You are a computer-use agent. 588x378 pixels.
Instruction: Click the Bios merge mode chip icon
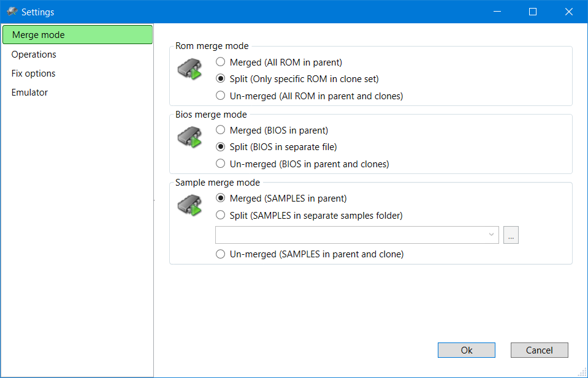click(189, 137)
